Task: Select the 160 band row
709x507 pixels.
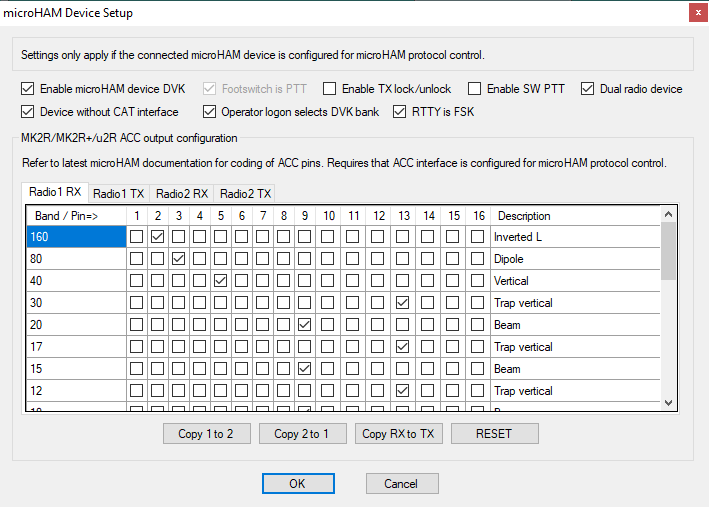Action: click(x=76, y=237)
